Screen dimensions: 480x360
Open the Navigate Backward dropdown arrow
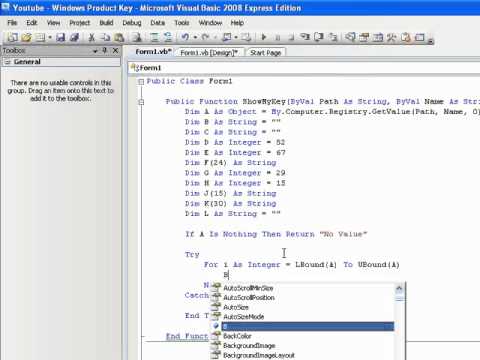(x=236, y=37)
